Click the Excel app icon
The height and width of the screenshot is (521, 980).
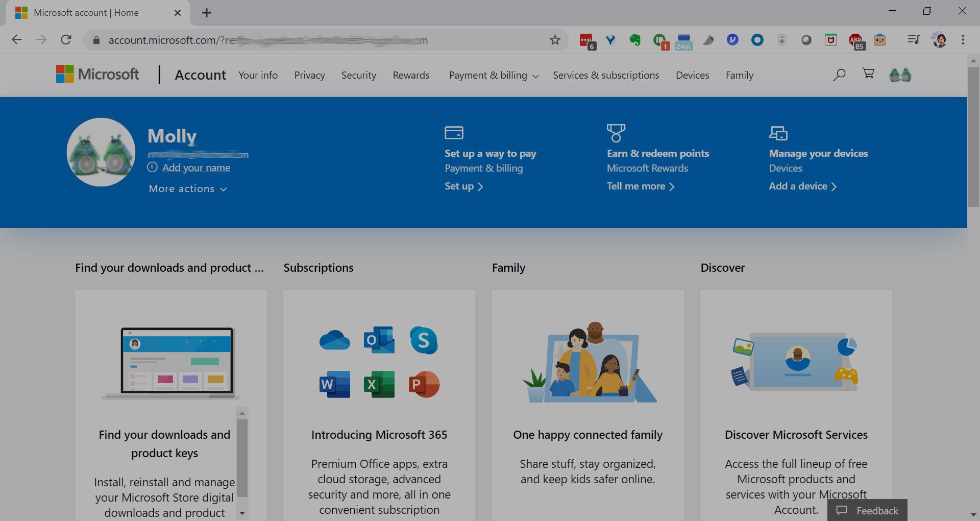379,384
